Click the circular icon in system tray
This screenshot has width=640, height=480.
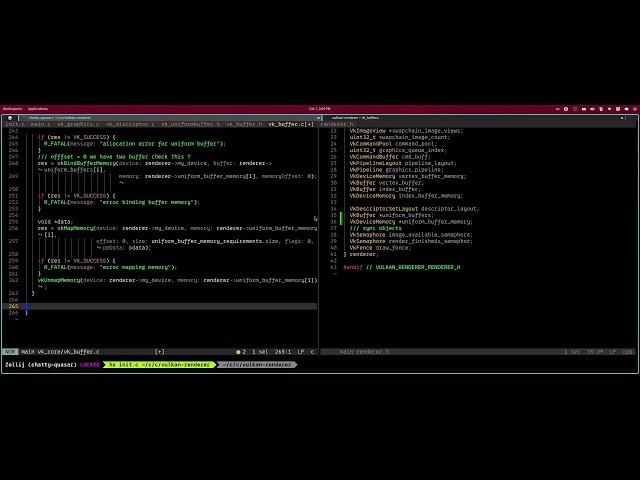click(x=566, y=109)
